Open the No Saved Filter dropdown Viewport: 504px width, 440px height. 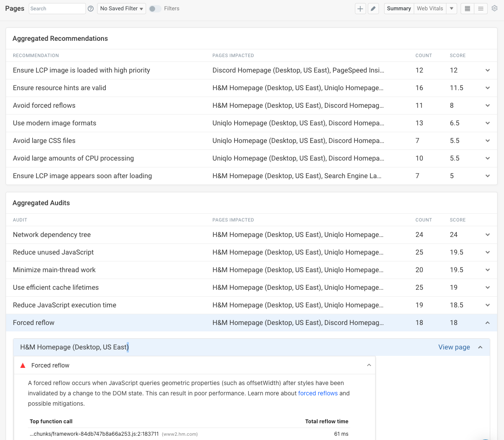[122, 9]
